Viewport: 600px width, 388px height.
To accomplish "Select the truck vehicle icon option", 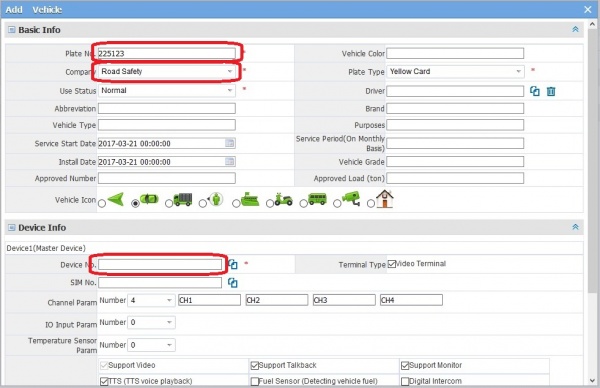I will click(x=169, y=204).
